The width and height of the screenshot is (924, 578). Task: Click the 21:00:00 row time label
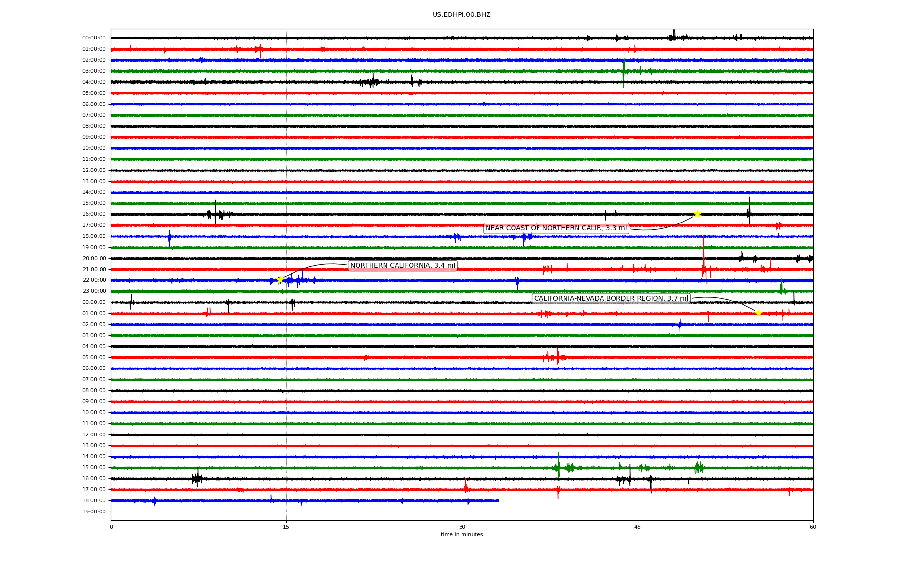(x=94, y=270)
